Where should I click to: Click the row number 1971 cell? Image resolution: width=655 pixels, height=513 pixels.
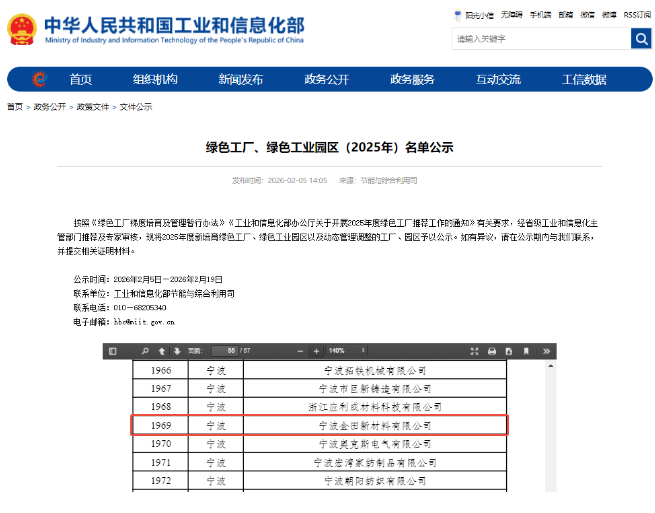tap(161, 462)
